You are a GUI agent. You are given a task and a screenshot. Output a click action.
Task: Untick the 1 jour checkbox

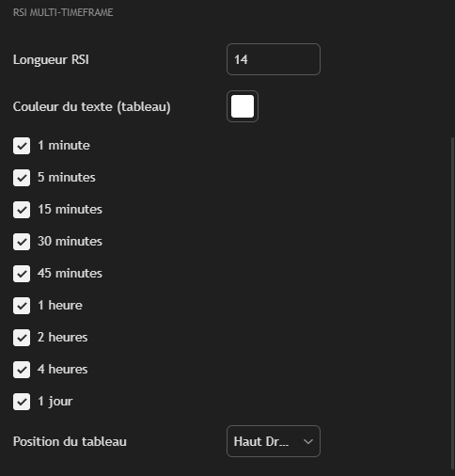(22, 402)
